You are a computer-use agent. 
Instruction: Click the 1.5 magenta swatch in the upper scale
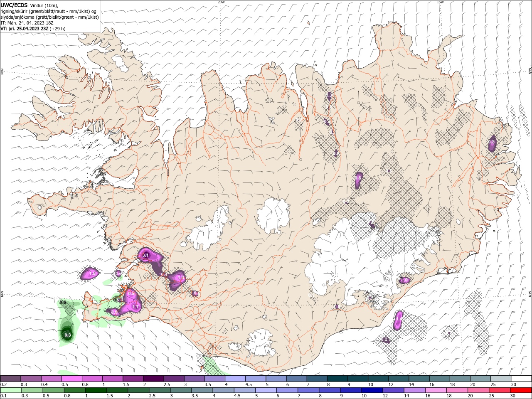133,378
